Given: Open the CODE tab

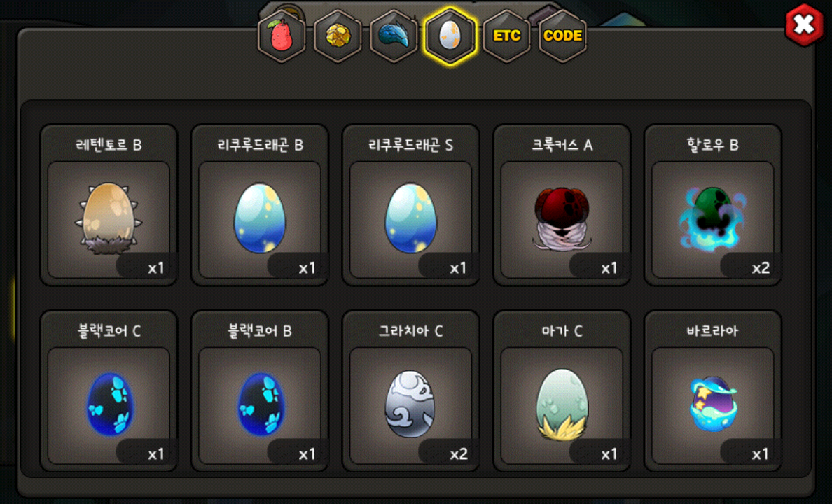Looking at the screenshot, I should pyautogui.click(x=562, y=36).
